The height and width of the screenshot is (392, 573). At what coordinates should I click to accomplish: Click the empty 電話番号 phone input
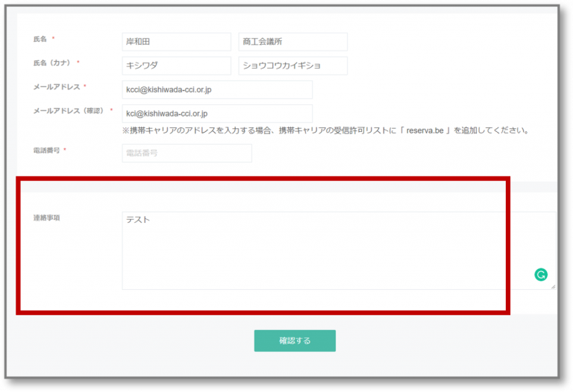coord(187,153)
